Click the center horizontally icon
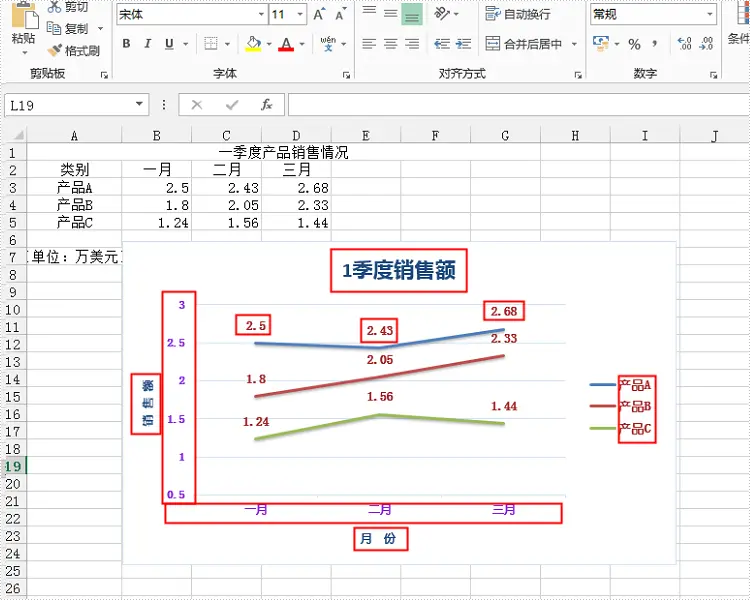 (x=390, y=44)
